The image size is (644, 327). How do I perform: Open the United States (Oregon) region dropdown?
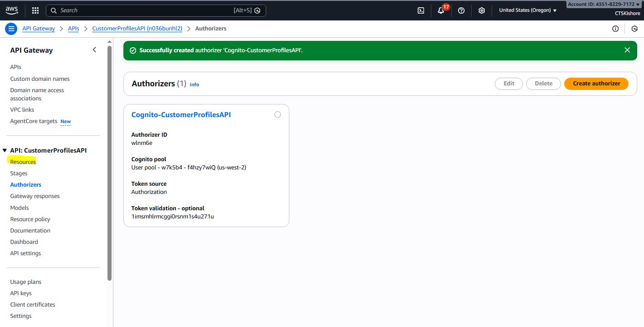pos(527,10)
